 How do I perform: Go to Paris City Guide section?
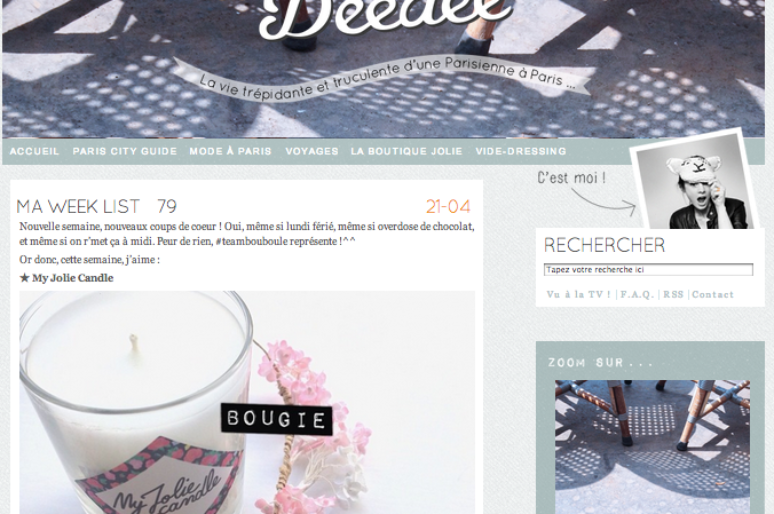pos(125,151)
